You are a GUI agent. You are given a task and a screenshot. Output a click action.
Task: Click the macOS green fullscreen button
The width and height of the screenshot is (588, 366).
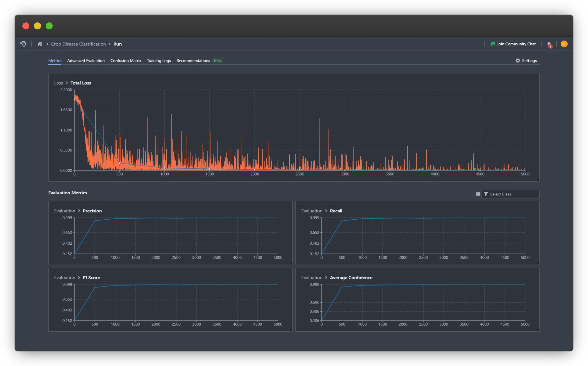tap(49, 26)
